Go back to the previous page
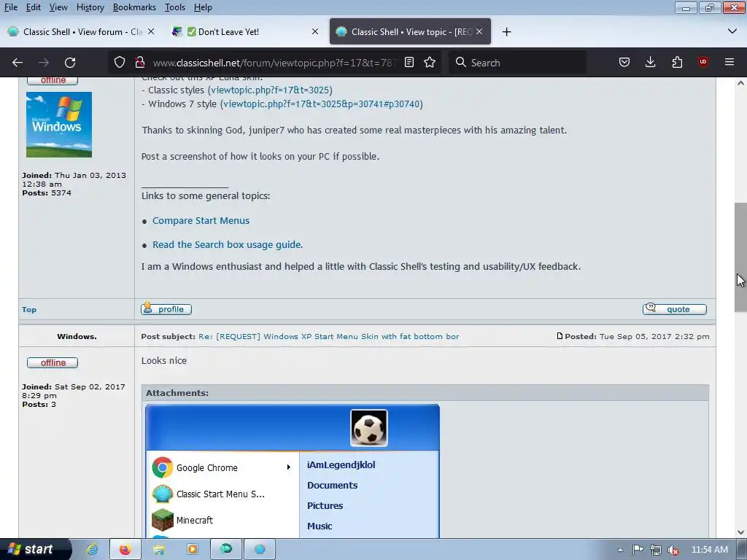This screenshot has height=560, width=747. [18, 63]
